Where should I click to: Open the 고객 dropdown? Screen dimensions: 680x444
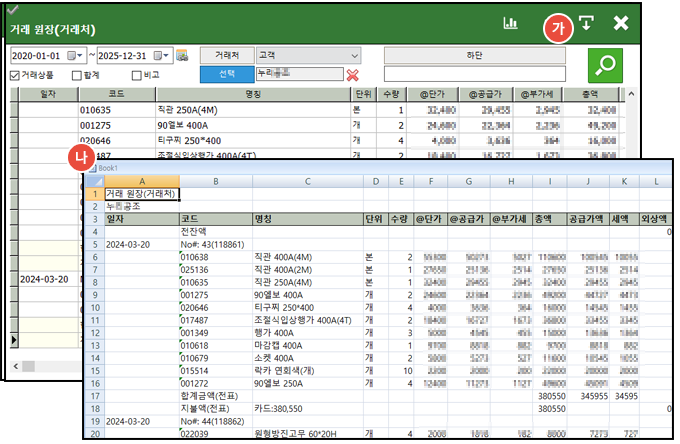click(308, 56)
